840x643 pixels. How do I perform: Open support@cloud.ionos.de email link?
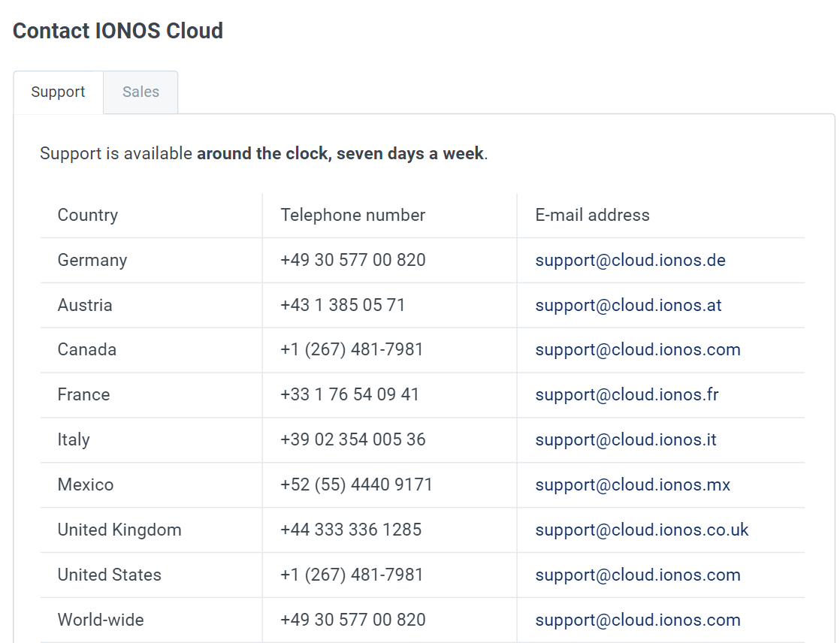coord(630,260)
